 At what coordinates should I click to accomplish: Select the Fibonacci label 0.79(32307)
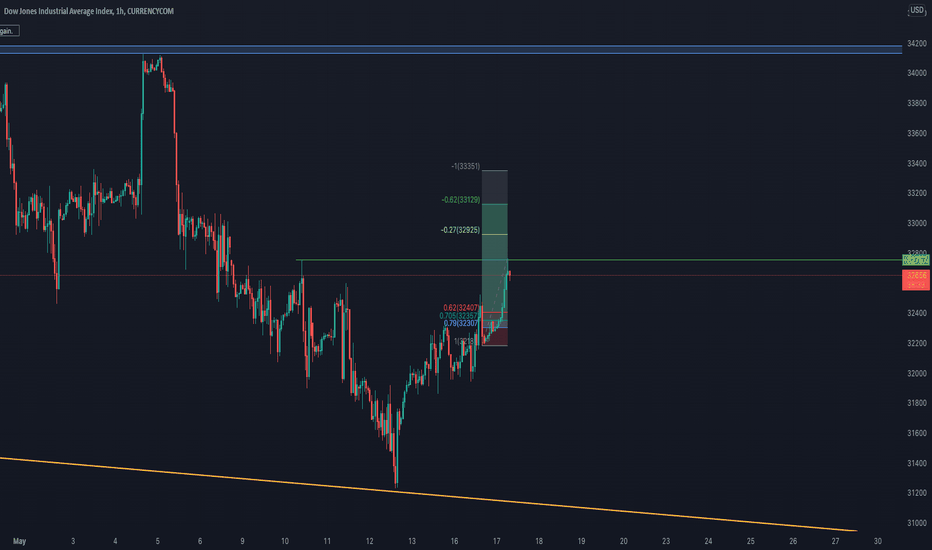pos(461,323)
